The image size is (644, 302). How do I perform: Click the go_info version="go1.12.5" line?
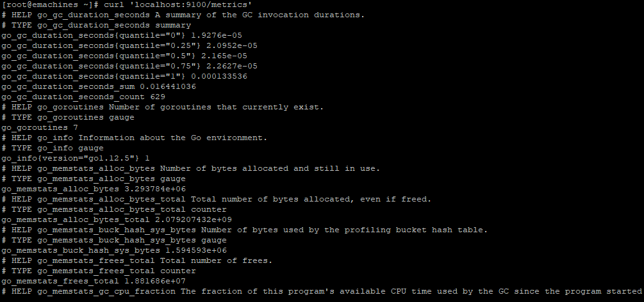pyautogui.click(x=76, y=158)
